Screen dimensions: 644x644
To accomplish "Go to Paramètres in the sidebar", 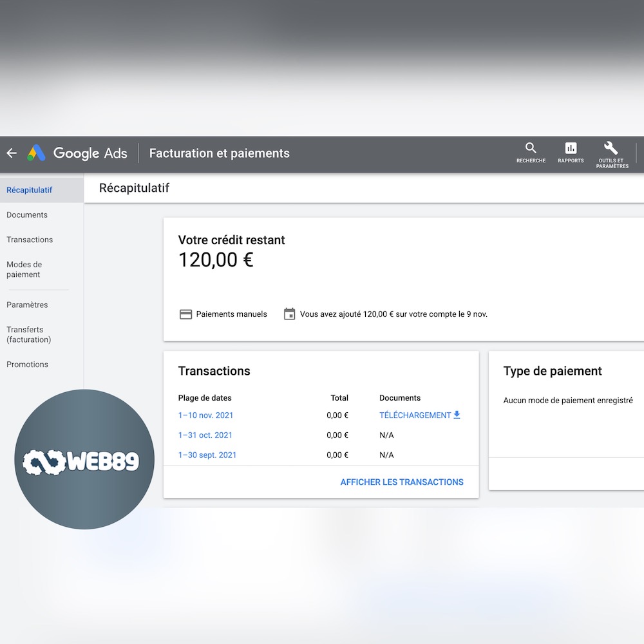I will [27, 305].
